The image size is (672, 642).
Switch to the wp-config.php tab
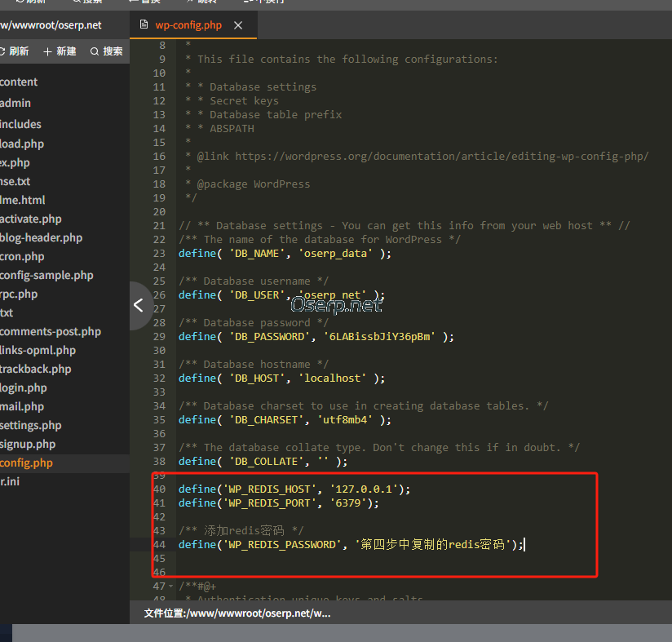coord(188,25)
